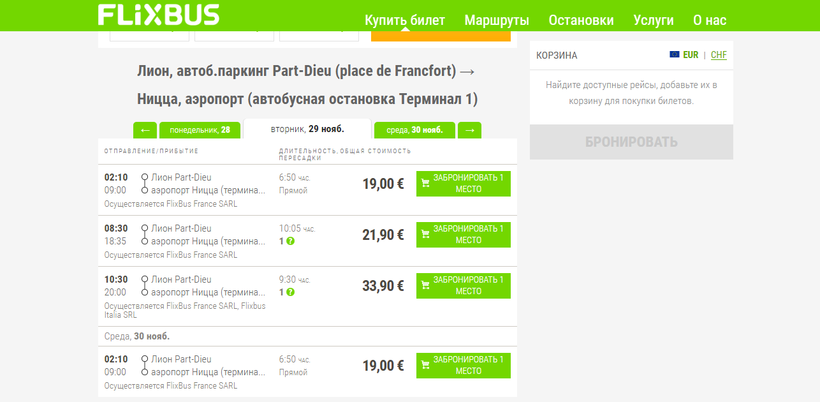
Task: Select the вторник, 29 нояб. date tab
Action: (308, 129)
